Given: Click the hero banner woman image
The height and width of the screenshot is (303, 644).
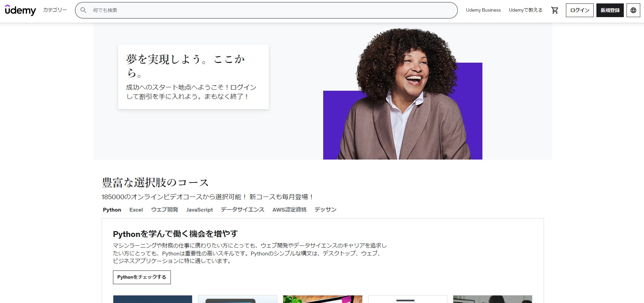Looking at the screenshot, I should pos(403,94).
